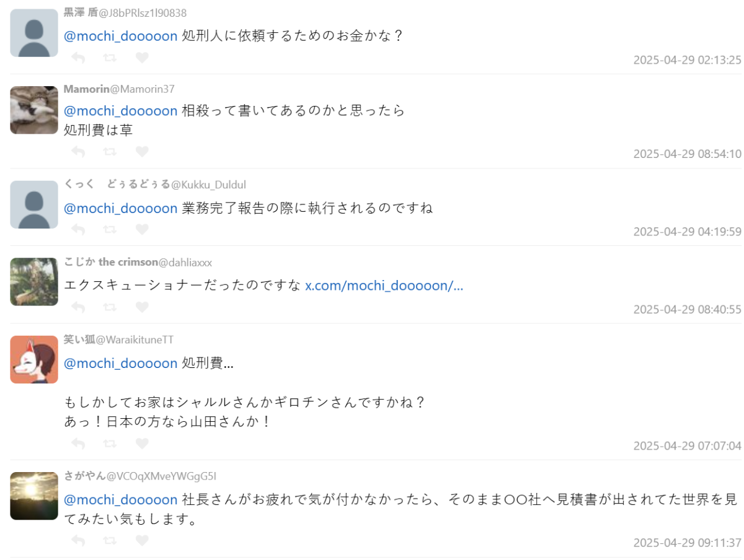Open 笑い狐's fox mask avatar
The image size is (744, 560).
(x=34, y=359)
